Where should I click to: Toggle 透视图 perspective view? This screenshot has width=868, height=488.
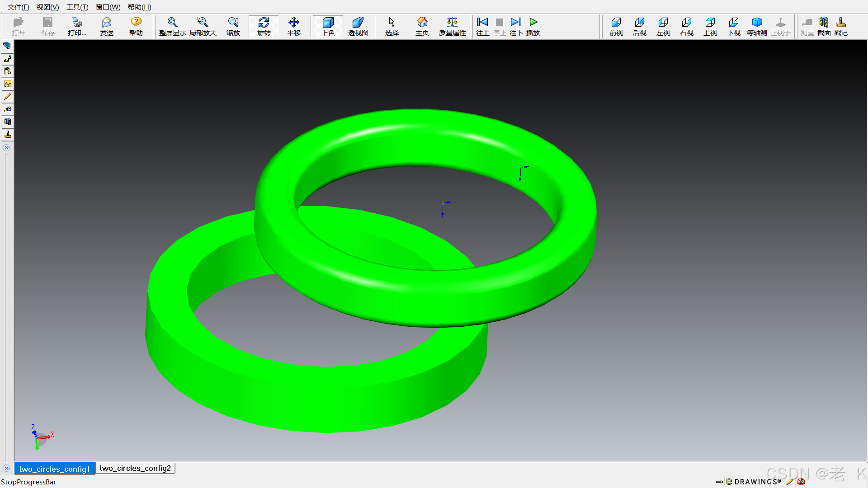click(358, 26)
